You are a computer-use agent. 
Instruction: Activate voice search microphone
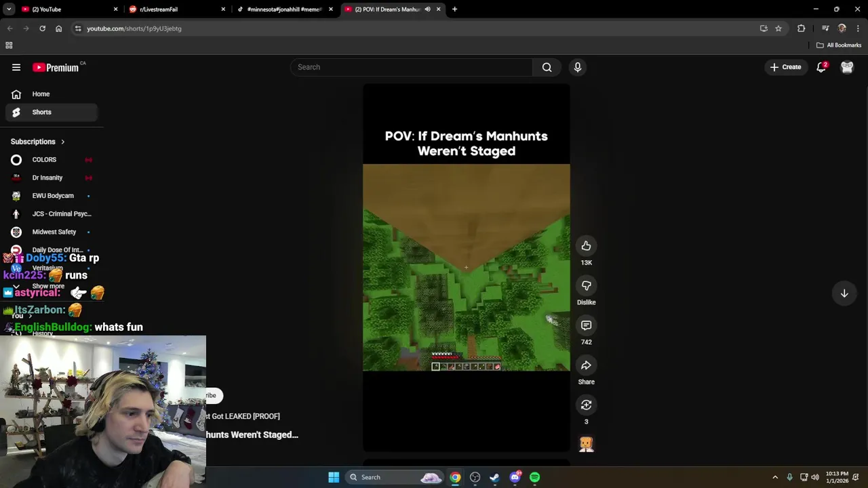pos(578,67)
